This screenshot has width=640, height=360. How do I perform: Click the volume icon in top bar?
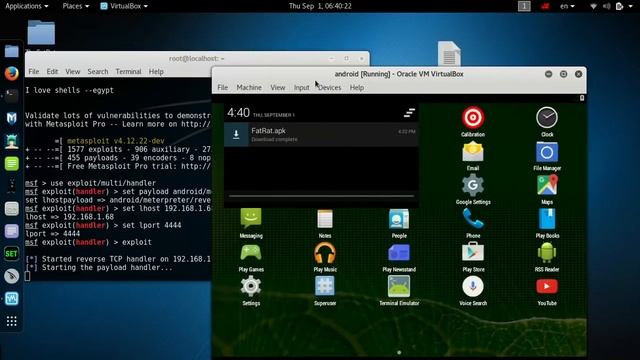607,6
